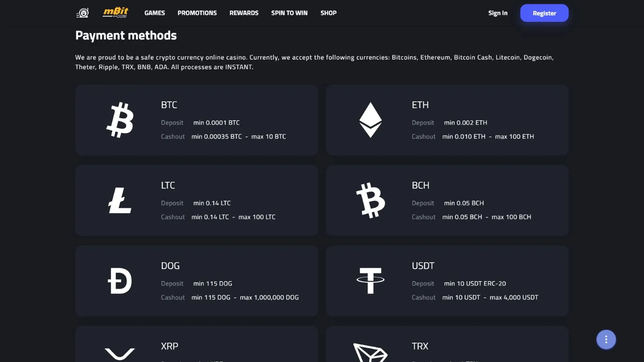Open the sidebar menu icon beside logo
This screenshot has width=644, height=362.
(83, 13)
